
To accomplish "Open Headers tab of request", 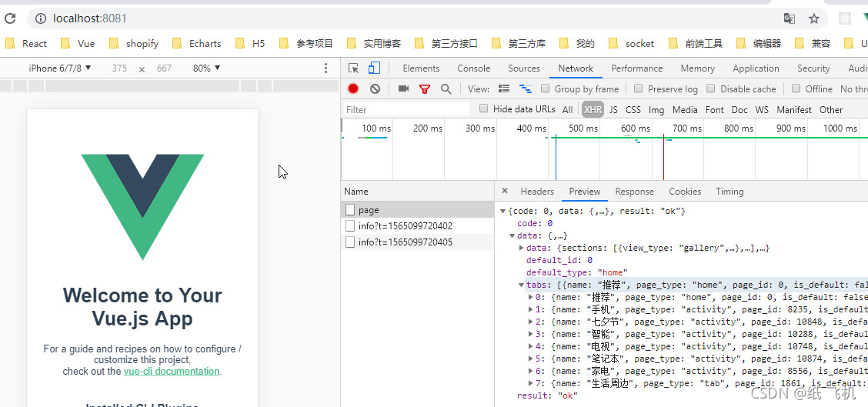I will tap(537, 191).
